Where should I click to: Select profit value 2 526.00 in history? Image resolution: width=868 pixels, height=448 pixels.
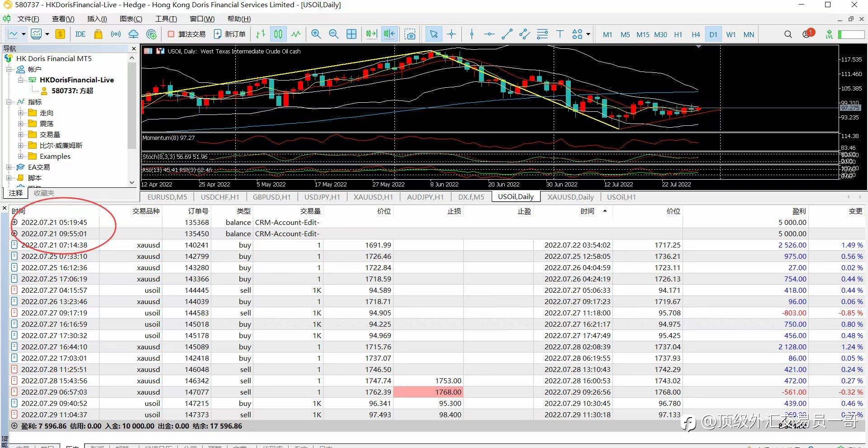click(792, 245)
